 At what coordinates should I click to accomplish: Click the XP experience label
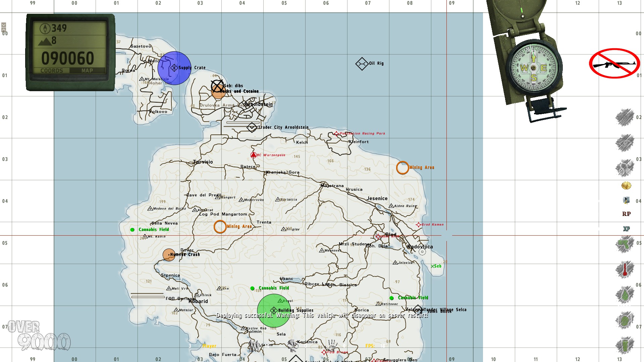(626, 229)
